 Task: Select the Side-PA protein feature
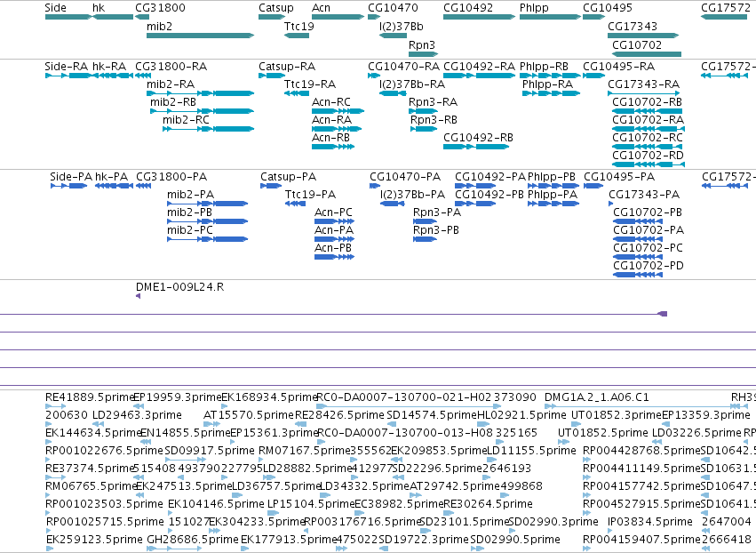click(68, 186)
